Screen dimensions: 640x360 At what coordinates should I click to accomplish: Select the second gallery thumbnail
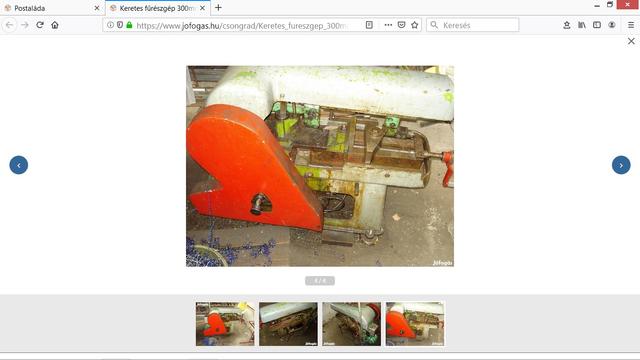pyautogui.click(x=288, y=324)
